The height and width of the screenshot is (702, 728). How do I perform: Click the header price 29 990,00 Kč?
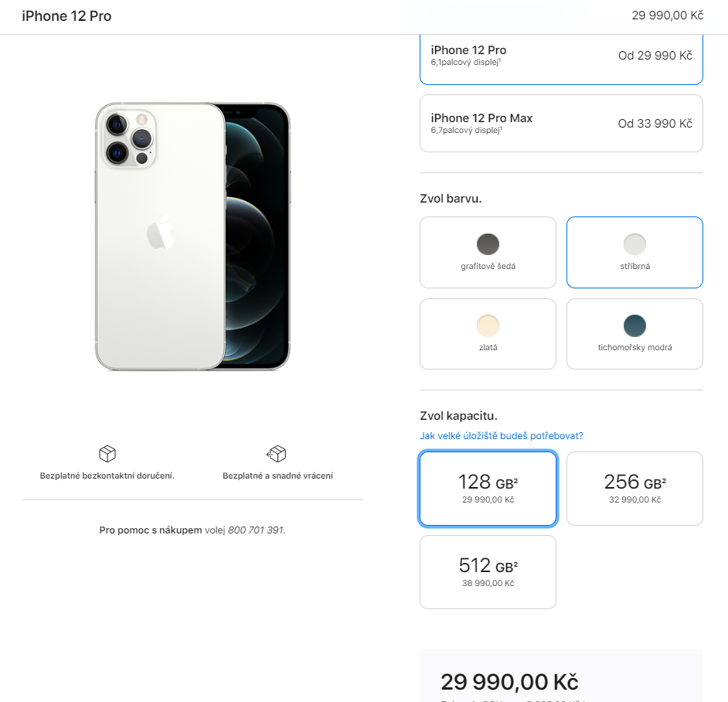[x=666, y=16]
